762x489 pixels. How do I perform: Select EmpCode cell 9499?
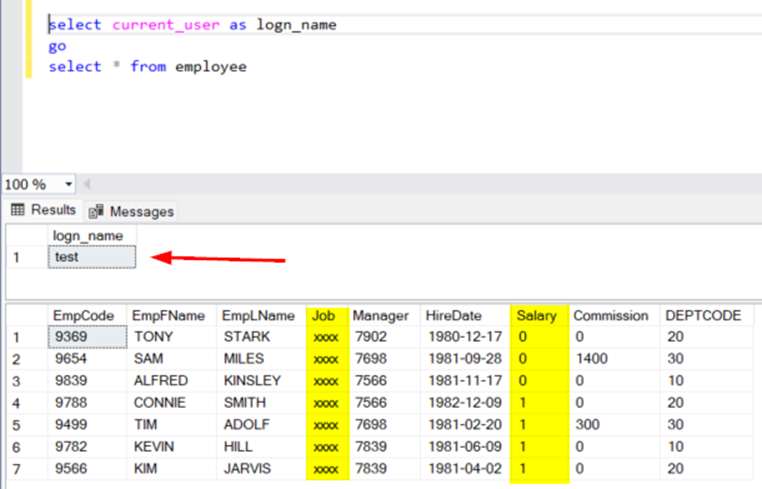pyautogui.click(x=87, y=425)
